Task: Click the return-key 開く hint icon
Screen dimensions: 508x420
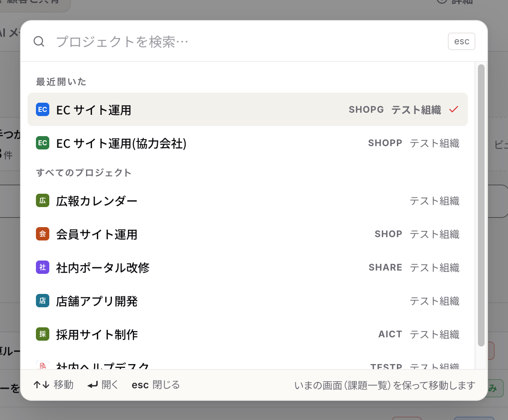Action: click(92, 385)
